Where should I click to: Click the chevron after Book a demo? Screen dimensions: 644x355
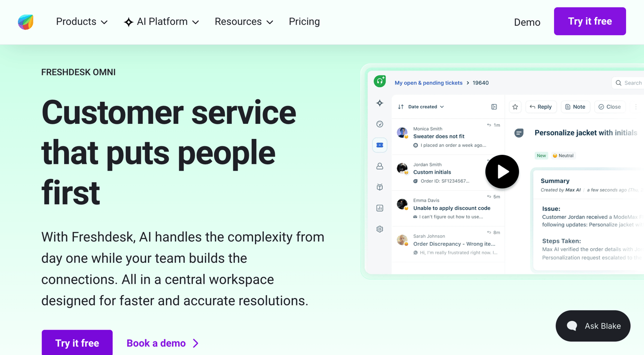[195, 343]
